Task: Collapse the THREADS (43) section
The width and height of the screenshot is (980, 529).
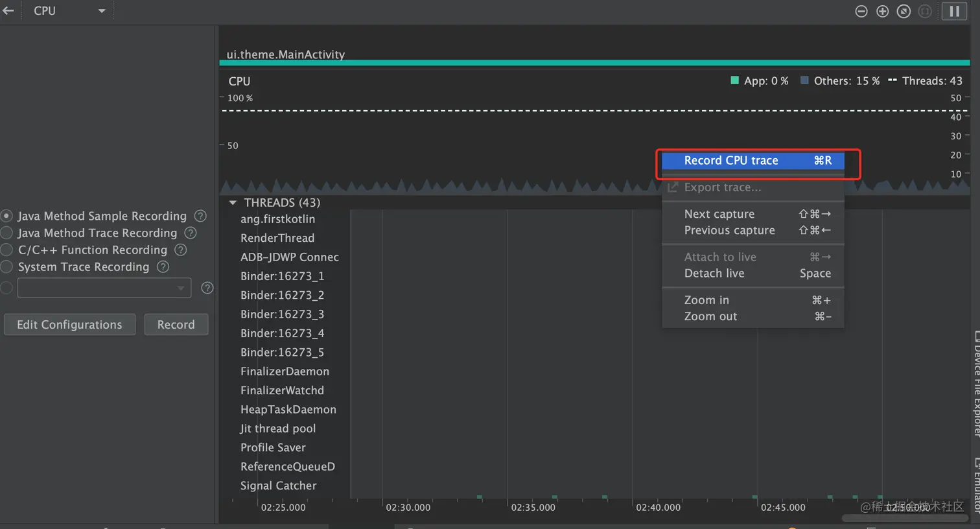Action: pyautogui.click(x=233, y=203)
